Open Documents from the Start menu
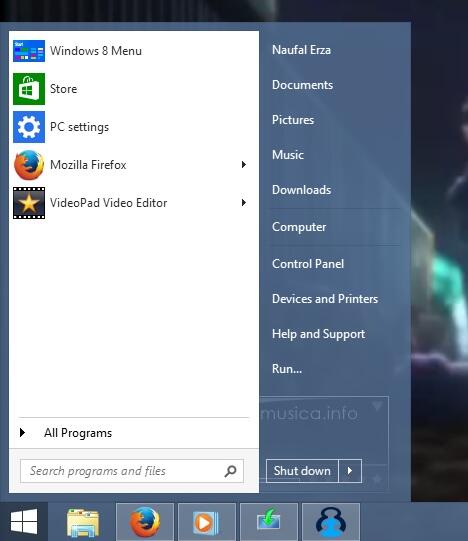468x541 pixels. (x=302, y=85)
